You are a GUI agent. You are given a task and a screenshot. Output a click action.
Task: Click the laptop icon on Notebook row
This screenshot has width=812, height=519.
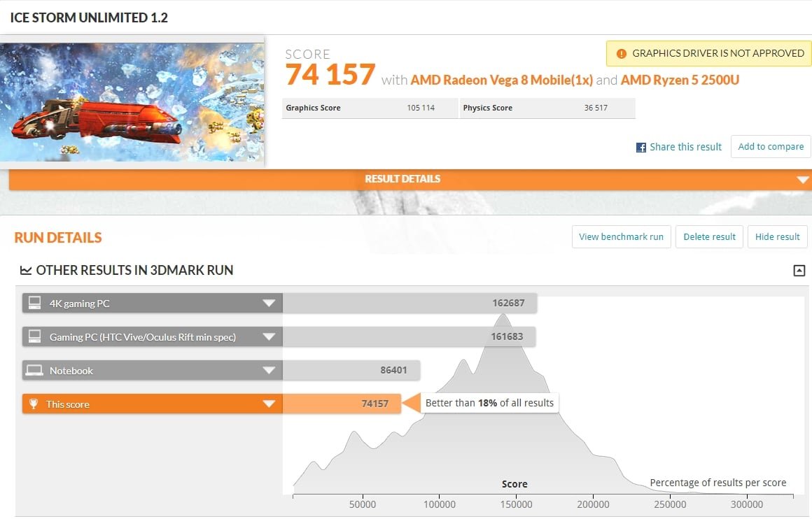[35, 370]
